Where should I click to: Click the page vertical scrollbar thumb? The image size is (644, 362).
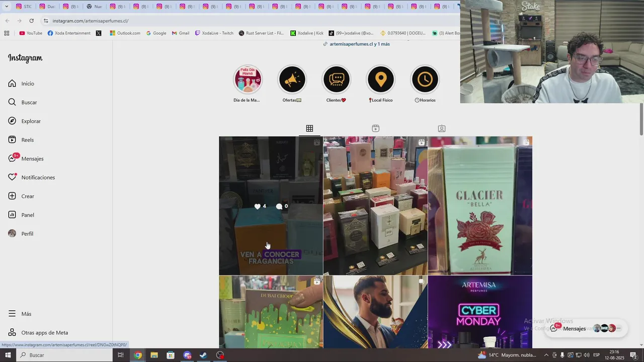[641, 119]
